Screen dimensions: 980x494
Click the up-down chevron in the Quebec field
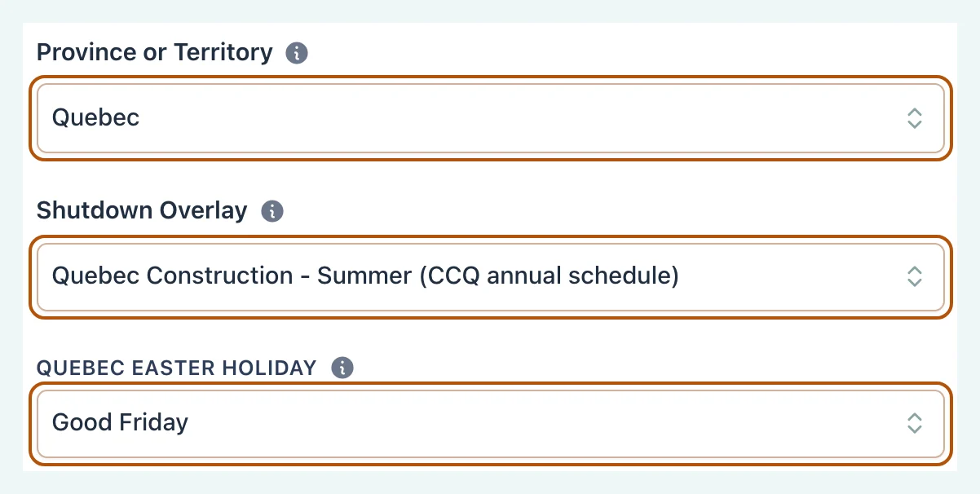[915, 118]
